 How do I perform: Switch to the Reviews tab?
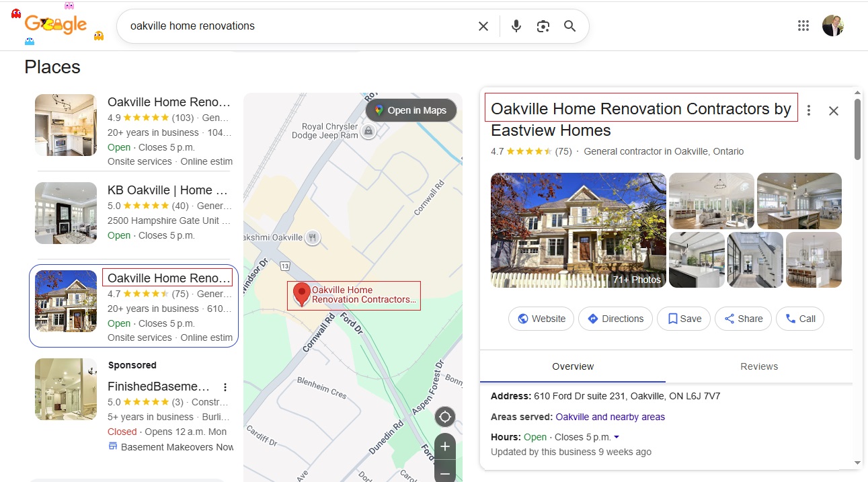pos(759,366)
